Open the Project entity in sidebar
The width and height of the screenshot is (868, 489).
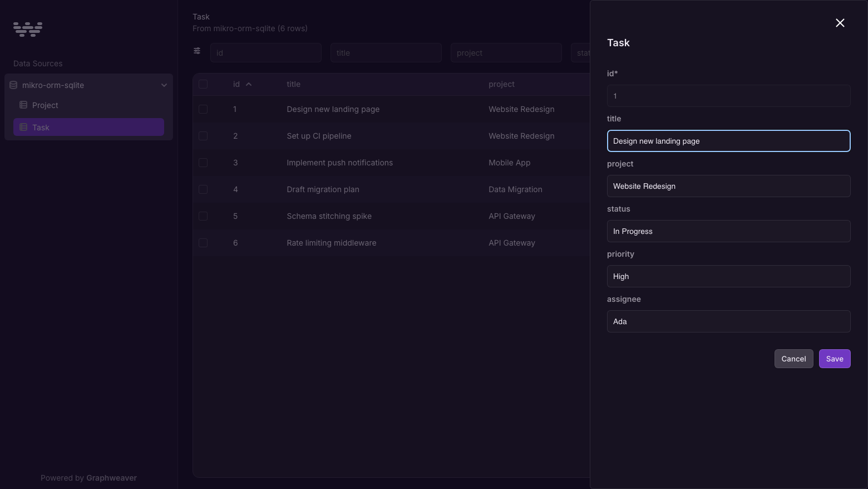[88, 105]
